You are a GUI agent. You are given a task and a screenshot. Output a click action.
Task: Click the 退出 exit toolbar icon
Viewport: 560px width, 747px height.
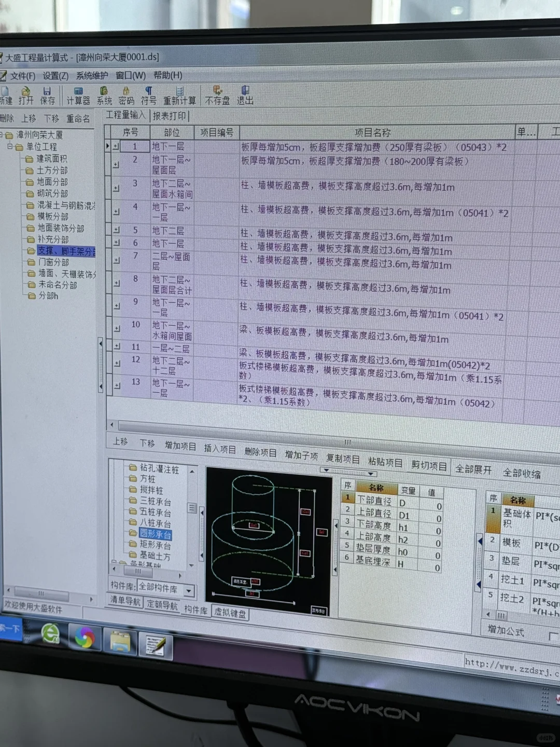(x=245, y=96)
